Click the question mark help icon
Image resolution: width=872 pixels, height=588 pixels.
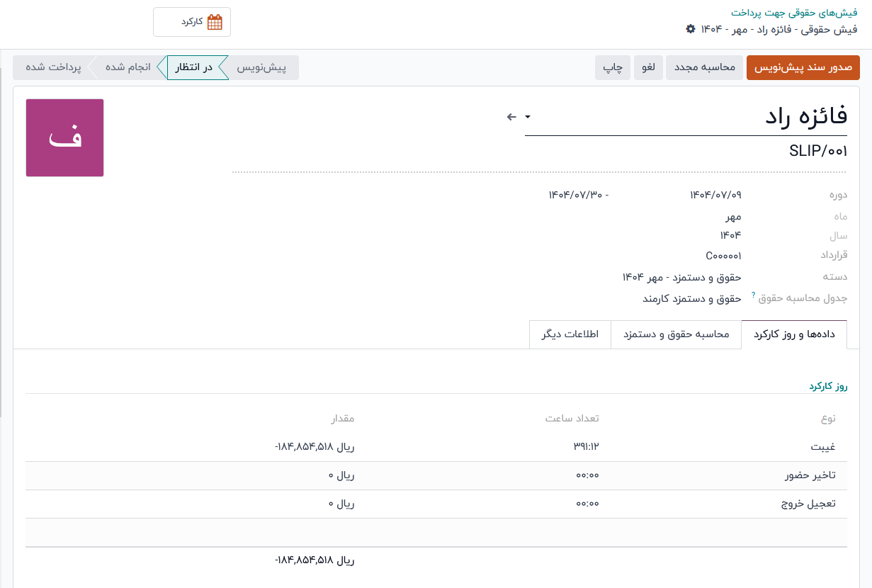[753, 294]
